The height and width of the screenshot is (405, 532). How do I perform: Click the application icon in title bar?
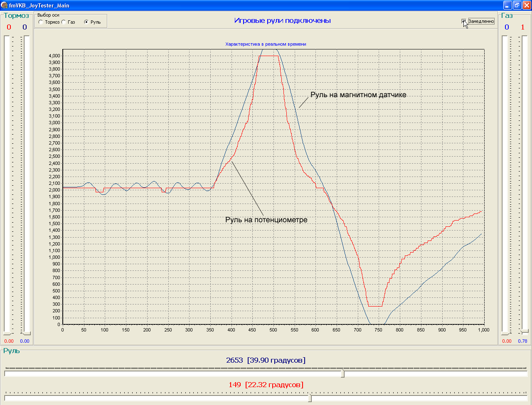4,5
